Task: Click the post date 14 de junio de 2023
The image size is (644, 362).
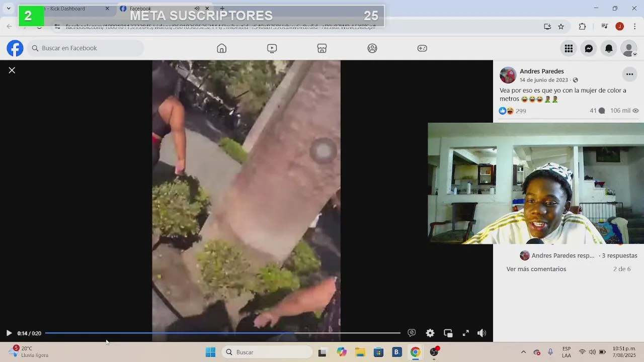Action: coord(544,80)
